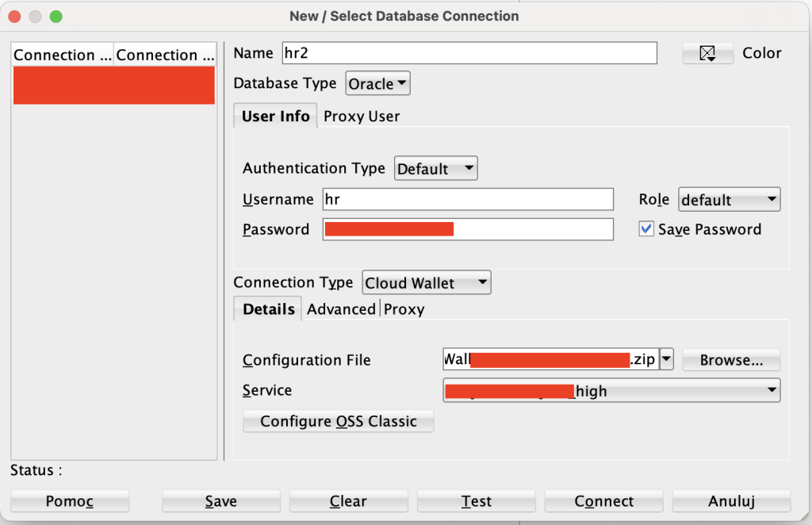Click the Color picker icon button
Screen dimensions: 812x525
point(707,53)
